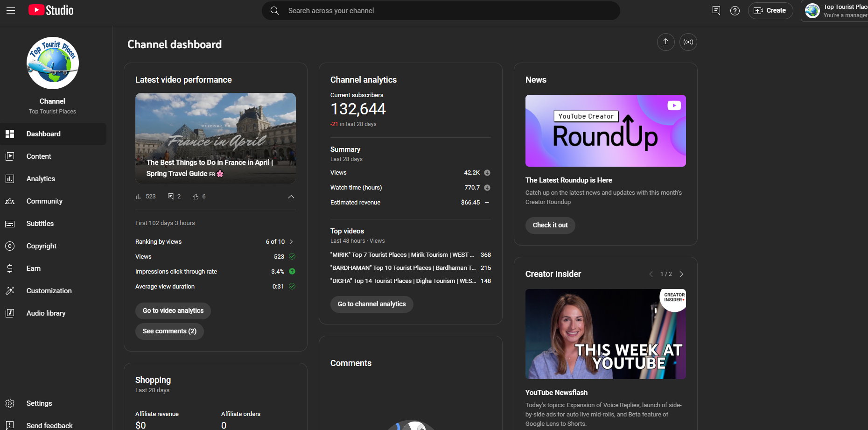868x430 pixels.
Task: Open the BARDHAMAN Top 10 Tourist Places video
Action: pyautogui.click(x=403, y=268)
